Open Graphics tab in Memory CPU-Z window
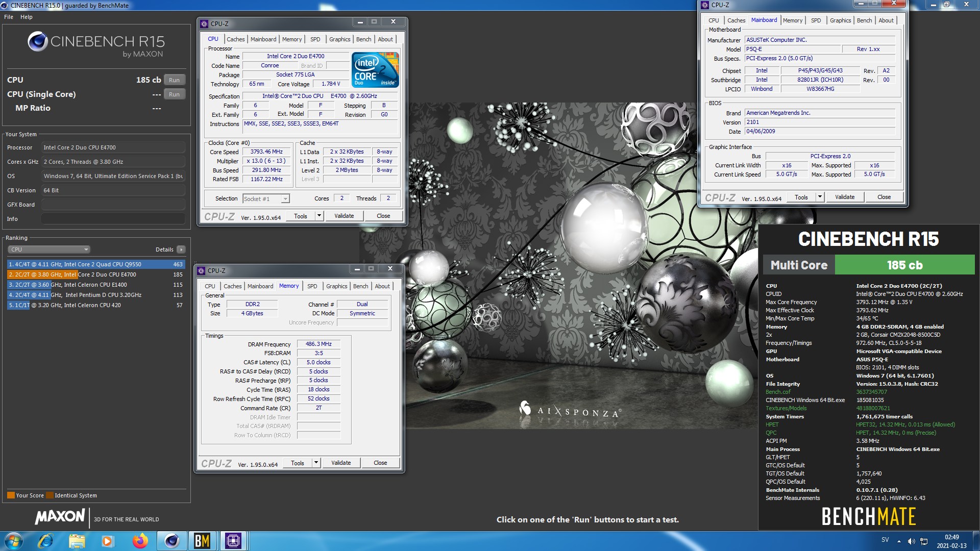The height and width of the screenshot is (551, 980). coord(336,286)
